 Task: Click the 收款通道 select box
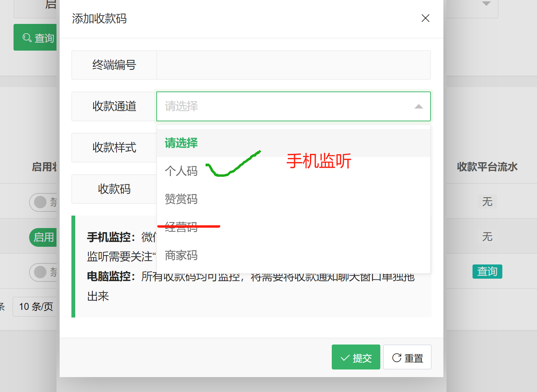coord(284,106)
